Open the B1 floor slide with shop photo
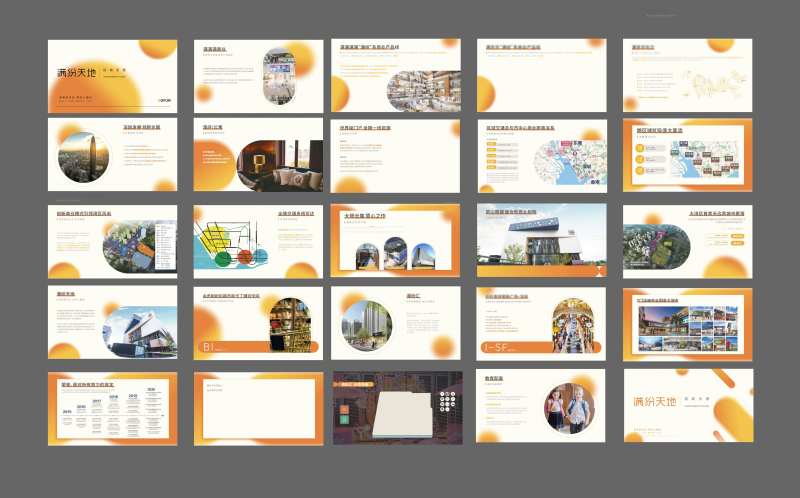 click(x=258, y=324)
